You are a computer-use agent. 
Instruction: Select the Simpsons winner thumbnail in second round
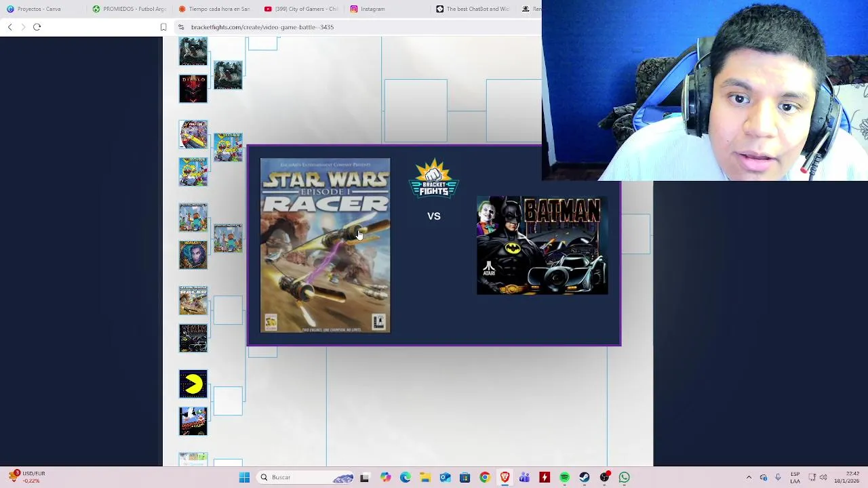[x=228, y=147]
